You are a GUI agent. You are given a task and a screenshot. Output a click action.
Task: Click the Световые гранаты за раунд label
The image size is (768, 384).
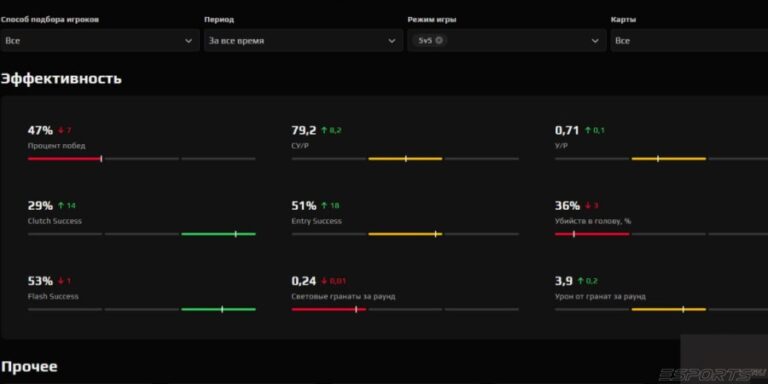(x=343, y=296)
